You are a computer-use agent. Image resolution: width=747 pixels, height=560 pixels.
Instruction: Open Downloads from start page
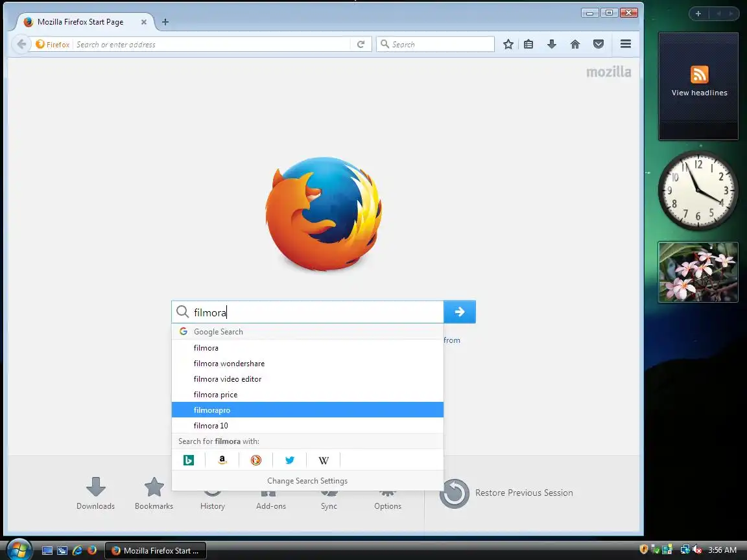coord(95,493)
